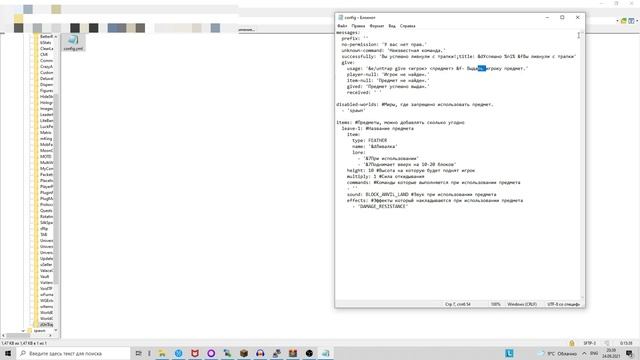Select the Vault folder in the tree
Screen dimensions: 640x360
[x=44, y=276]
